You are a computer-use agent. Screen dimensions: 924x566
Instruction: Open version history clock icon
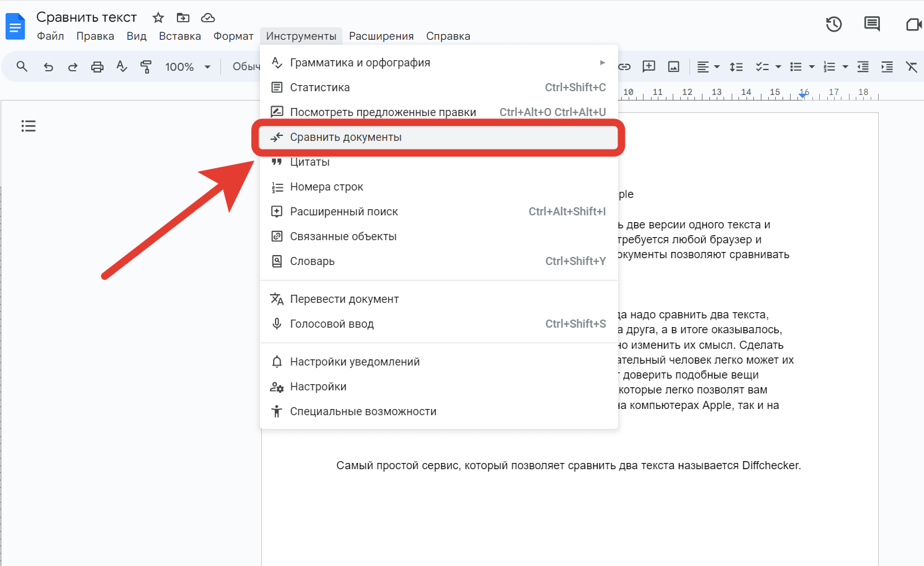click(x=833, y=24)
